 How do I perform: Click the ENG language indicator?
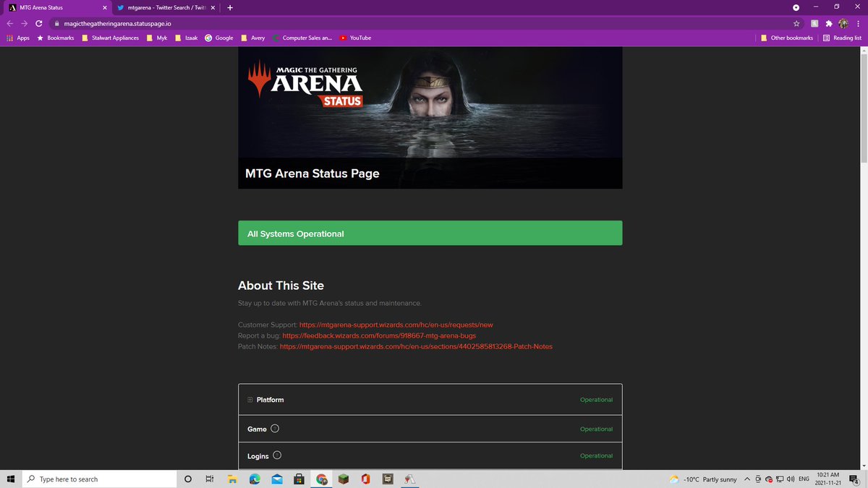click(804, 479)
